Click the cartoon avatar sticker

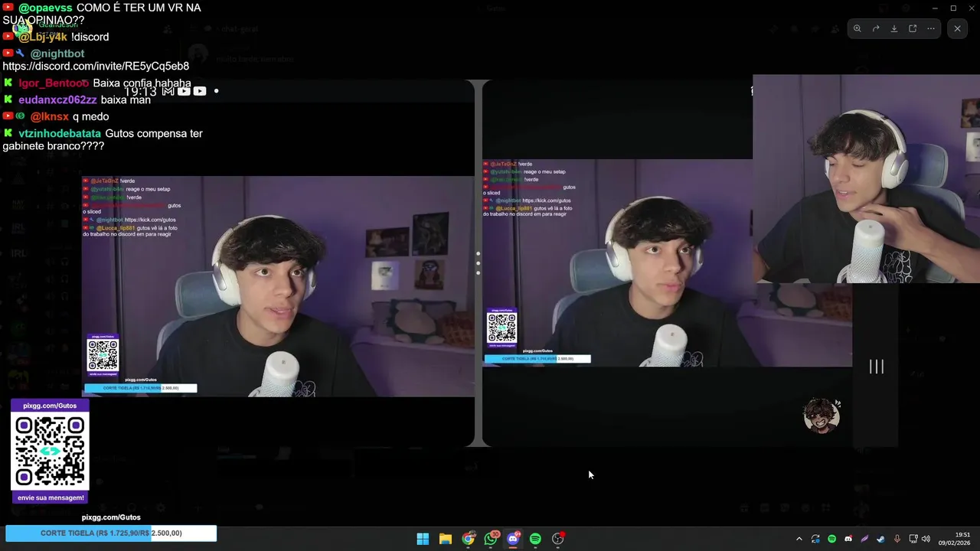point(822,416)
